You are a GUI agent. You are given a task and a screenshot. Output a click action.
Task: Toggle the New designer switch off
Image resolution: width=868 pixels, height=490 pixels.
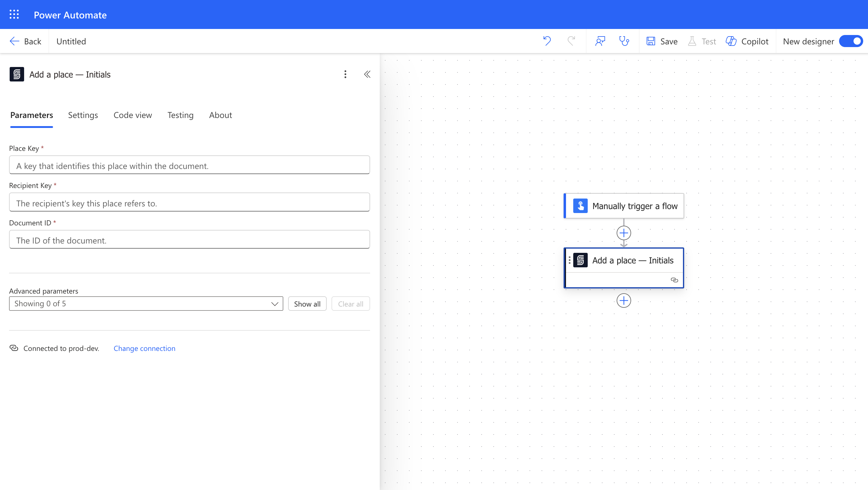[851, 41]
